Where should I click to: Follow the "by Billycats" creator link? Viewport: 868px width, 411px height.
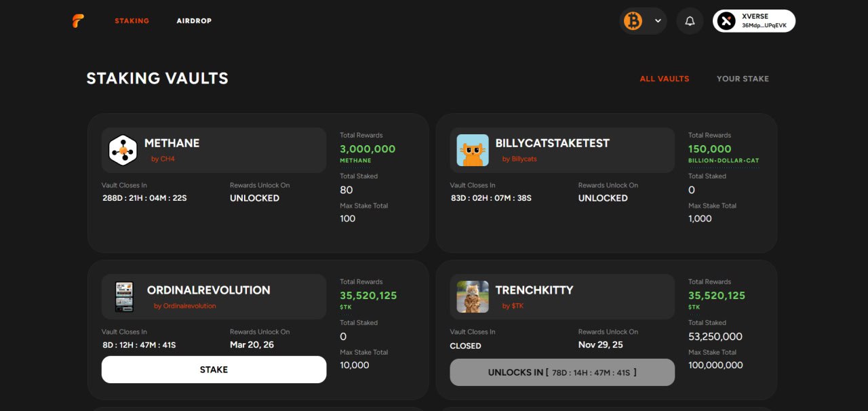519,159
